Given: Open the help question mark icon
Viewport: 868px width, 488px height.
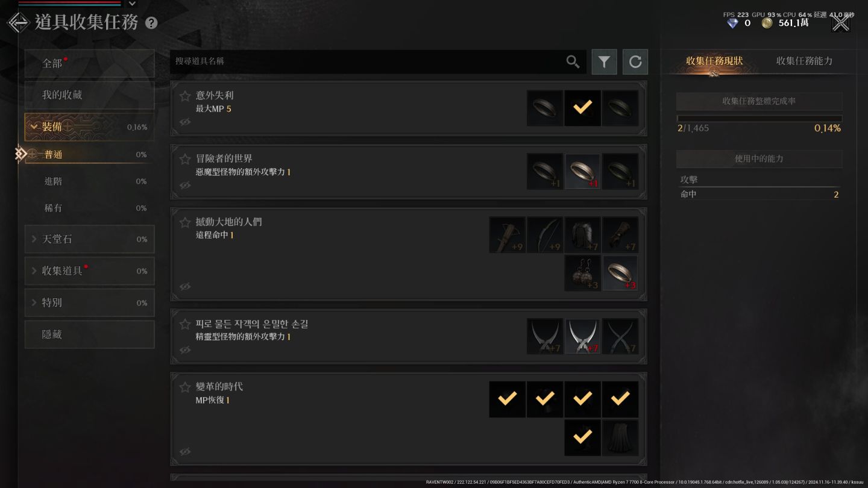Looking at the screenshot, I should [x=151, y=23].
